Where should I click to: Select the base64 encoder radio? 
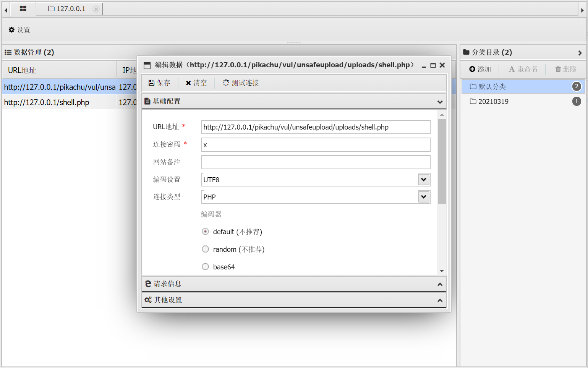coord(206,267)
